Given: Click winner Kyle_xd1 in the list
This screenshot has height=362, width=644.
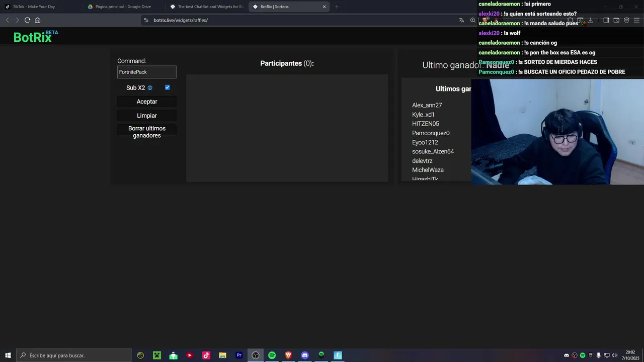Looking at the screenshot, I should point(424,115).
